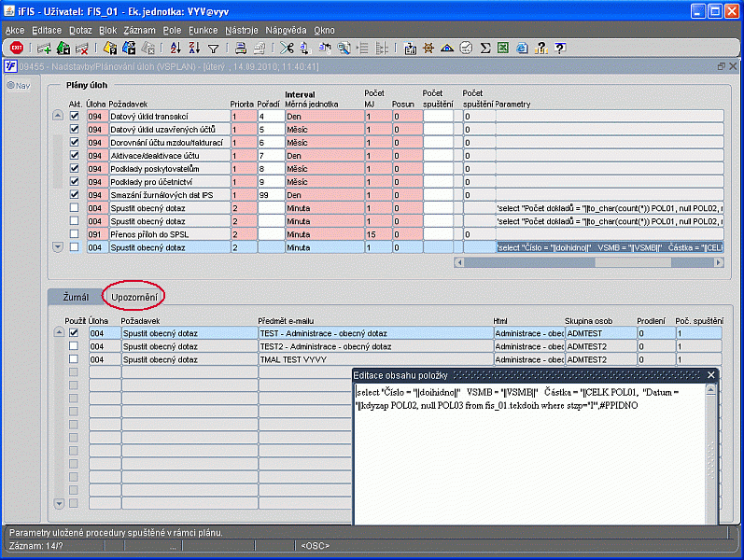Click the cancel query icon

(148, 48)
